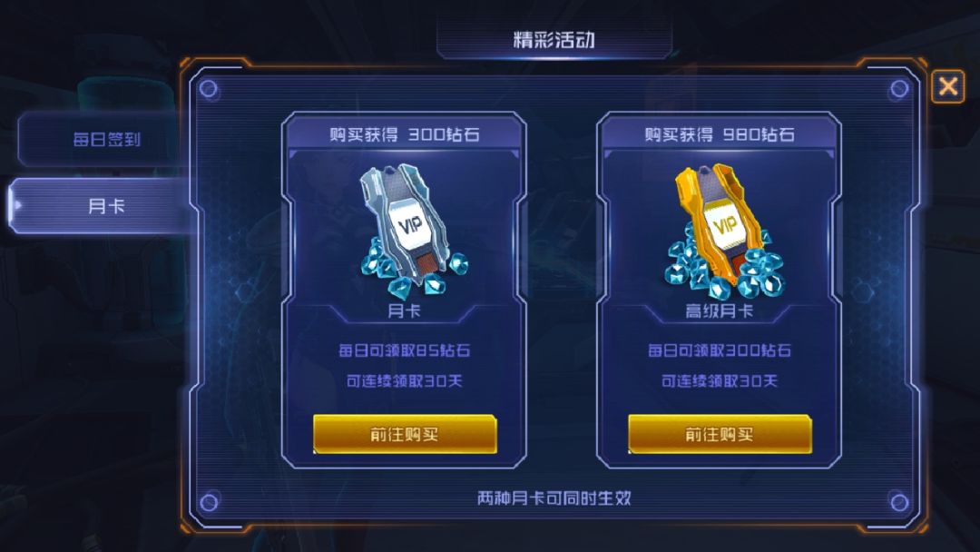
Task: Click the bottom-left corner bolt ornament
Action: tap(209, 502)
